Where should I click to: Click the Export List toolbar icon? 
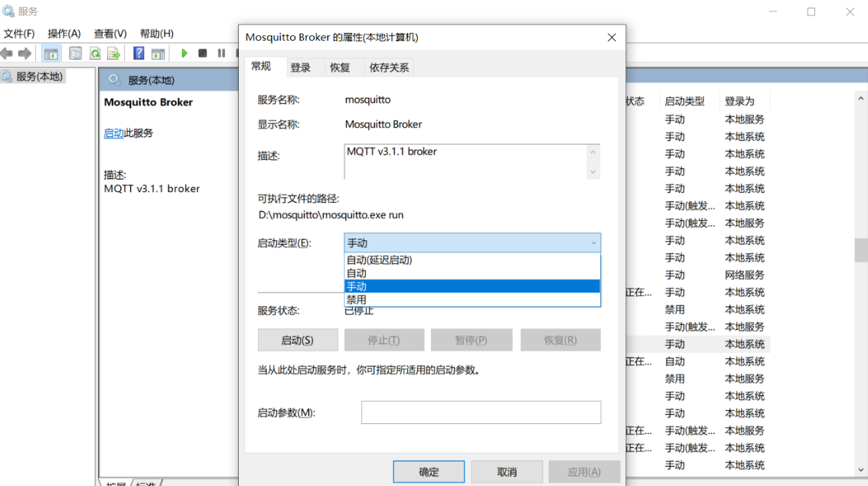coord(113,54)
